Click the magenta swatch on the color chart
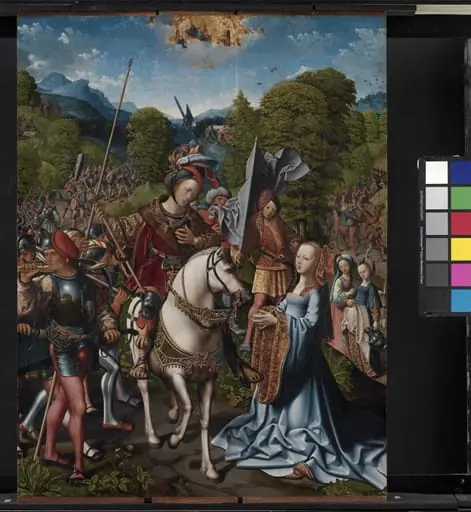This screenshot has width=471, height=512. (461, 275)
